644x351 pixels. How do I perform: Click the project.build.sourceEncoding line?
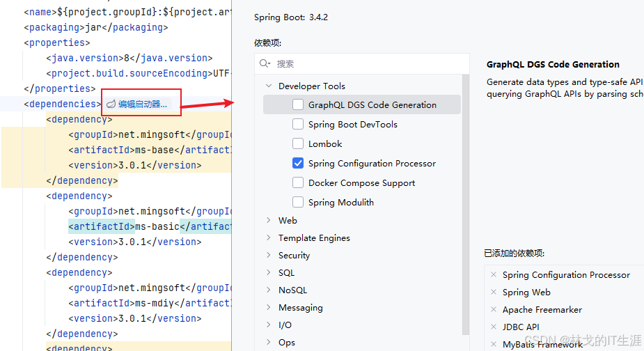pyautogui.click(x=139, y=74)
